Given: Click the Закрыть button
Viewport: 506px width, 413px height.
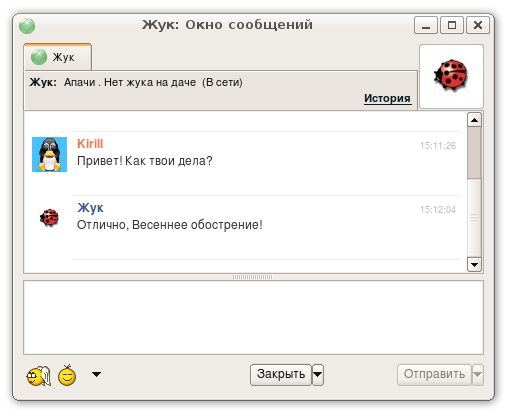Looking at the screenshot, I should (281, 375).
